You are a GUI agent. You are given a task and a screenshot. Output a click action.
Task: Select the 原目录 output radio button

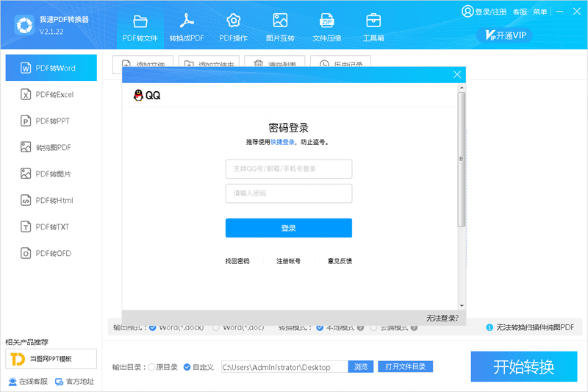tap(151, 367)
